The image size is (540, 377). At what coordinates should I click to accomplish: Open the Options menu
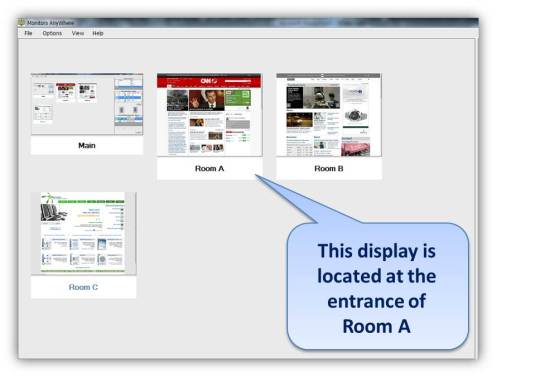(52, 33)
